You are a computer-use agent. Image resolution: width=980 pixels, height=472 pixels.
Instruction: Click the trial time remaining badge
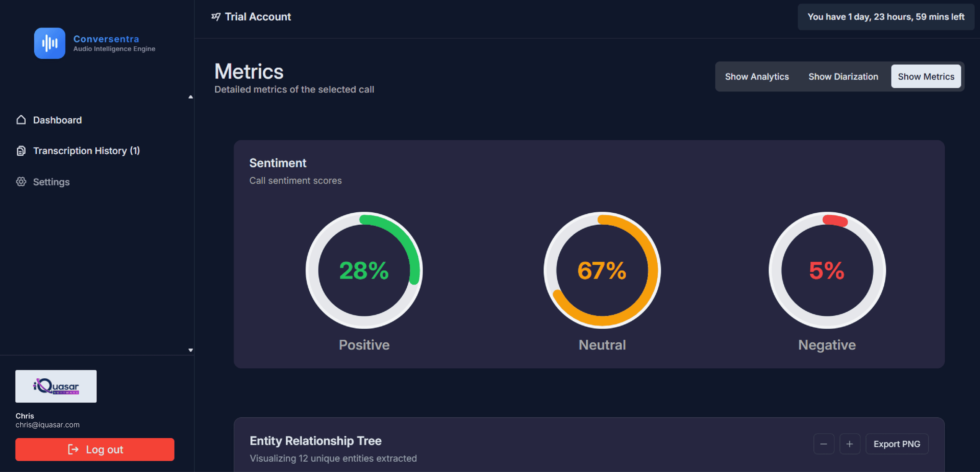pos(885,17)
